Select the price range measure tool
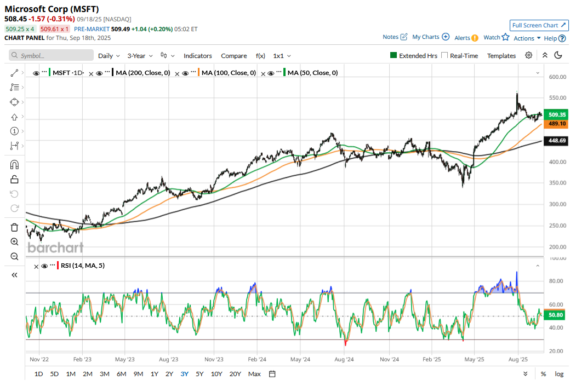576x392 pixels. (14, 146)
